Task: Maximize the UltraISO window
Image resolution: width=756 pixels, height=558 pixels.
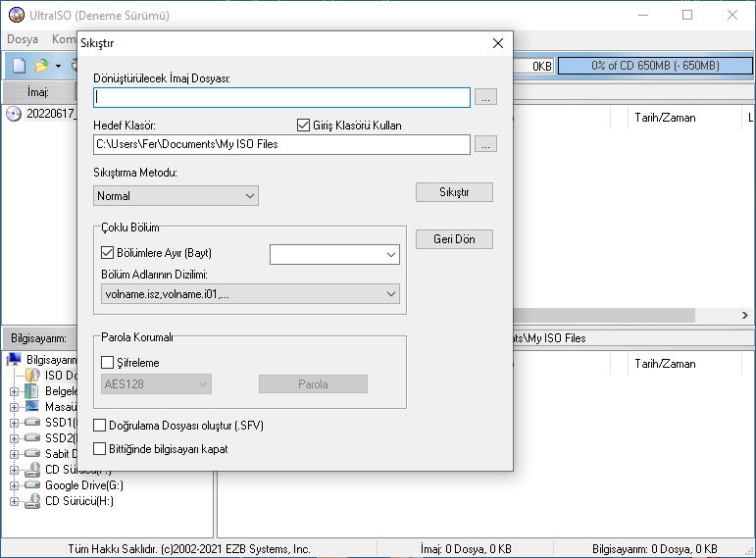Action: pos(687,15)
